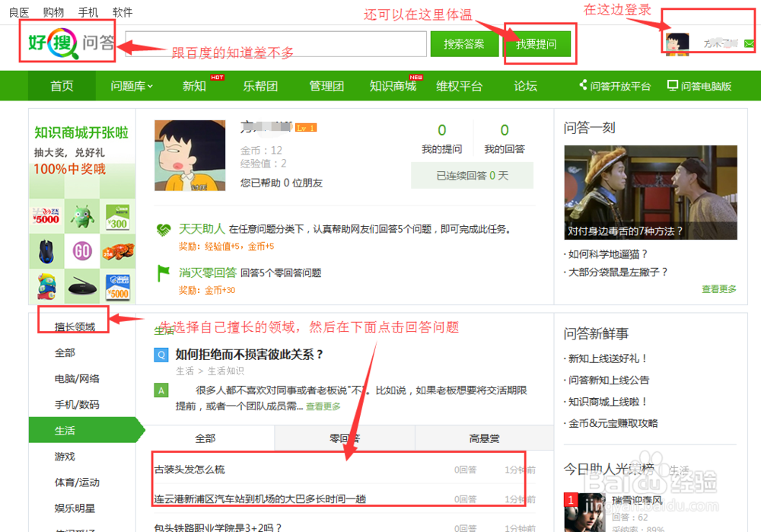Select 电脑/网络 category
Screen dimensions: 761x532
pyautogui.click(x=77, y=378)
